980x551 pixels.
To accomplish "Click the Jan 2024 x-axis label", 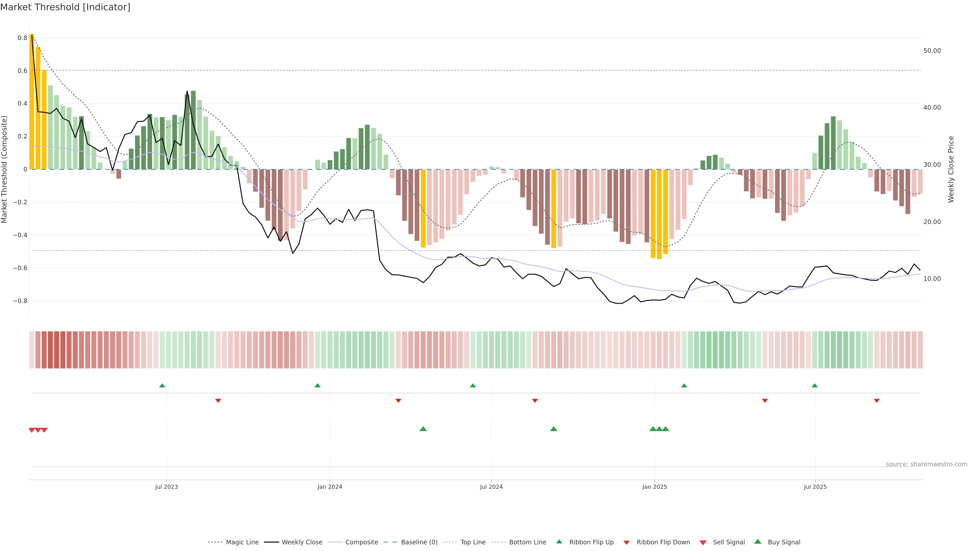I will [x=330, y=487].
